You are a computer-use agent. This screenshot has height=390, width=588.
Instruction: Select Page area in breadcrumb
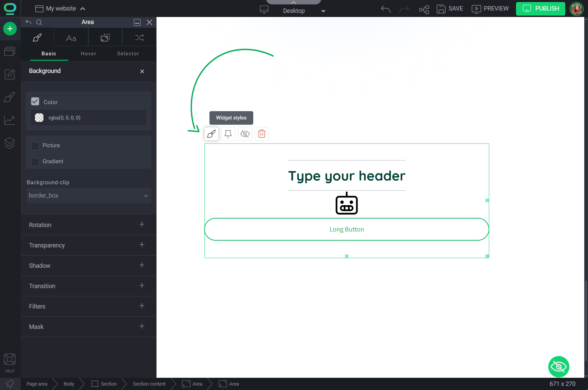pos(37,384)
